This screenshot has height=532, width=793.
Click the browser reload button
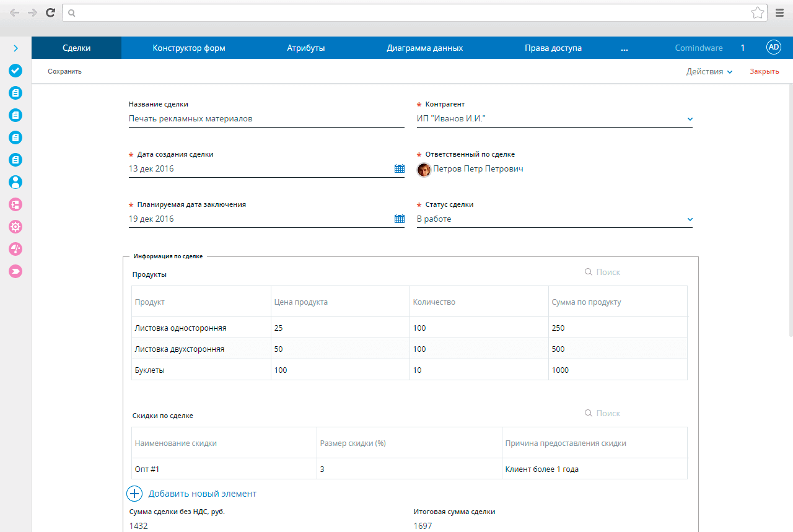(x=50, y=12)
